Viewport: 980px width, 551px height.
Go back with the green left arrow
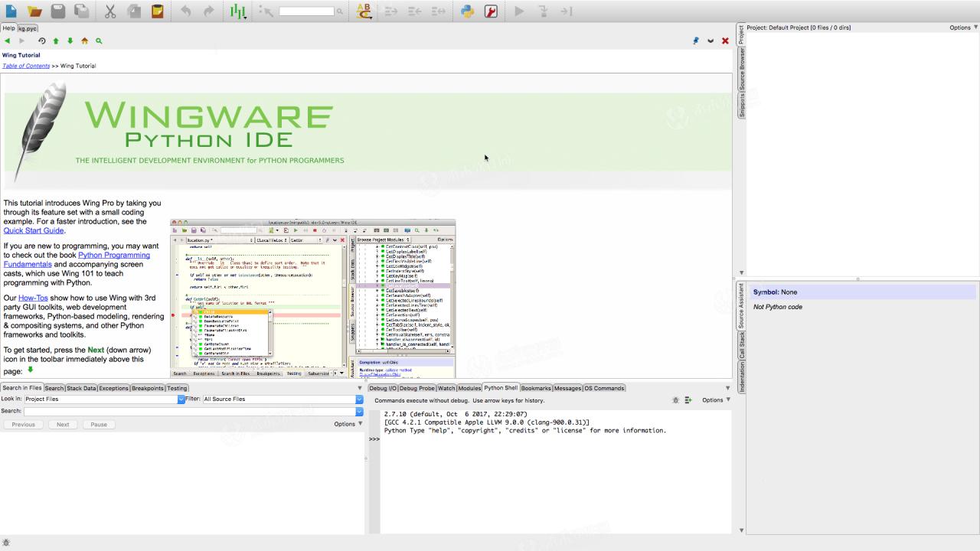(8, 41)
